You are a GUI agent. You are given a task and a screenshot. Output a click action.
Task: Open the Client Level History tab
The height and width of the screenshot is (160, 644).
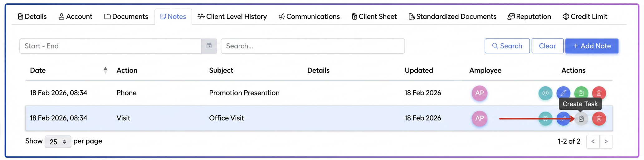point(232,17)
